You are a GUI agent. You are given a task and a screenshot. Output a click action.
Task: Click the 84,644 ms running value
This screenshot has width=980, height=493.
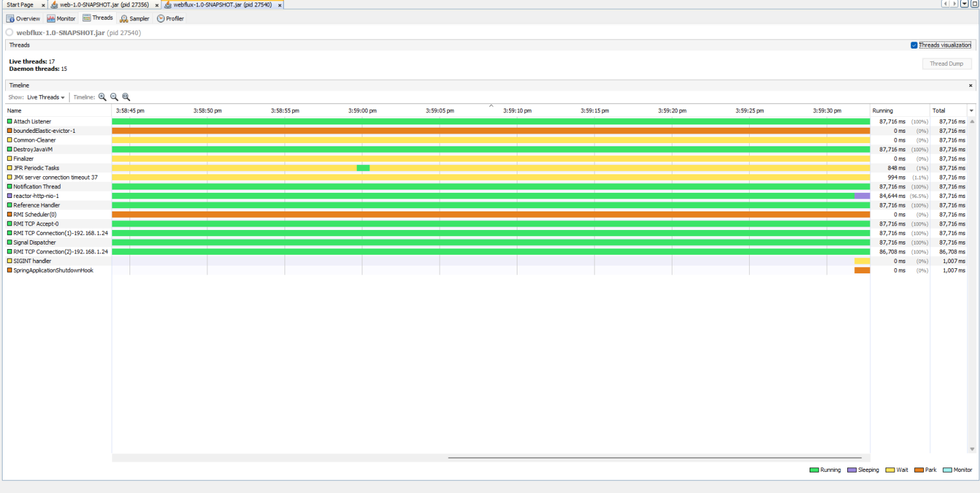pos(892,196)
